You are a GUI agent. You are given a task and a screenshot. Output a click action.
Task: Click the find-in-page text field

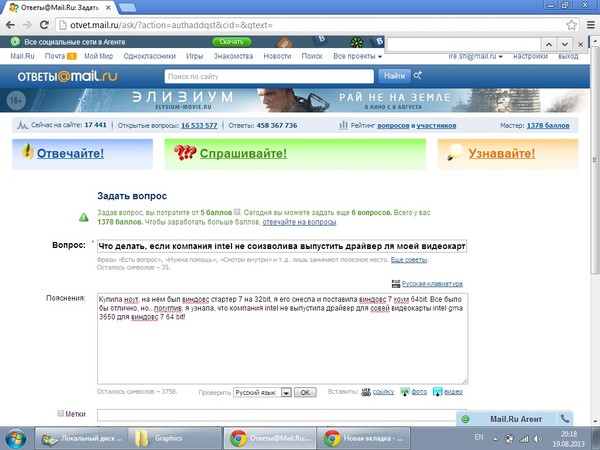coord(463,45)
